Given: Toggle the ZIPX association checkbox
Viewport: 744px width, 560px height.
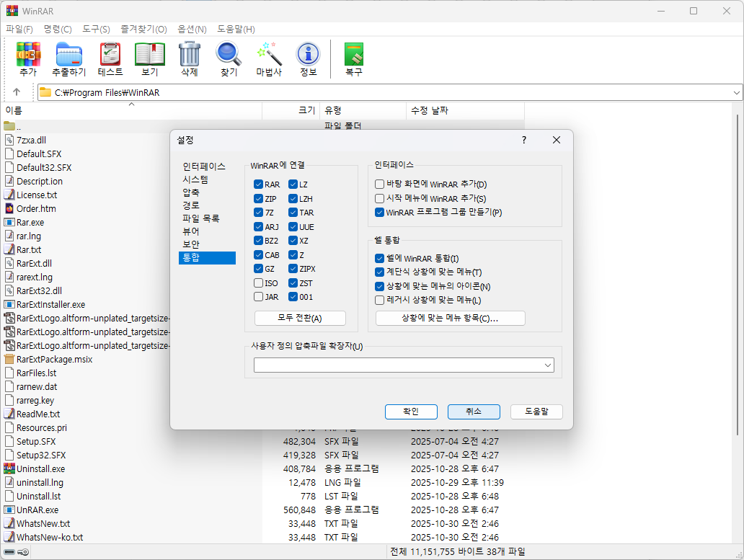Looking at the screenshot, I should (293, 269).
